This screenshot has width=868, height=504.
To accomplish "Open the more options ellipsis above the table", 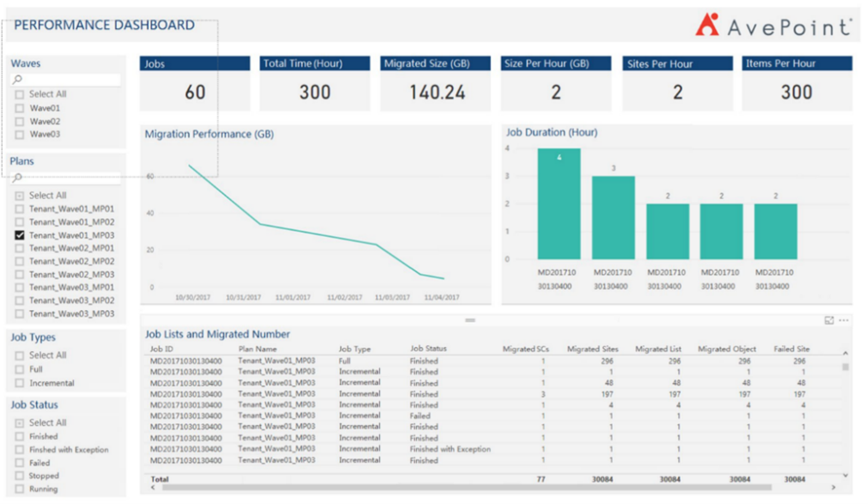I will pyautogui.click(x=844, y=320).
